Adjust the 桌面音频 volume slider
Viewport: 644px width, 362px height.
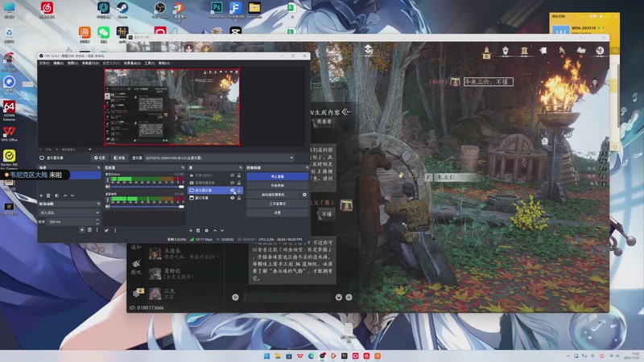147,207
